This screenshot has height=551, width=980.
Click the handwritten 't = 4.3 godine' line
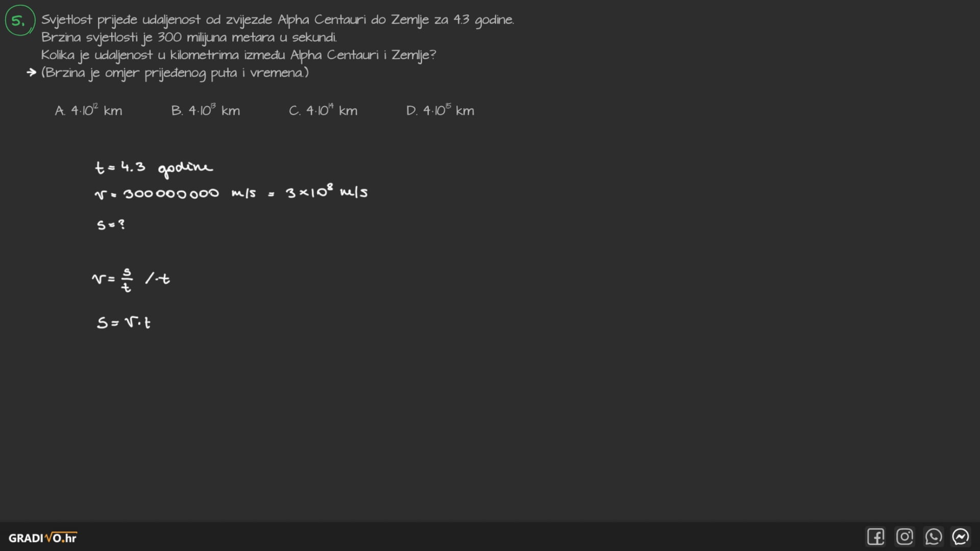click(153, 168)
